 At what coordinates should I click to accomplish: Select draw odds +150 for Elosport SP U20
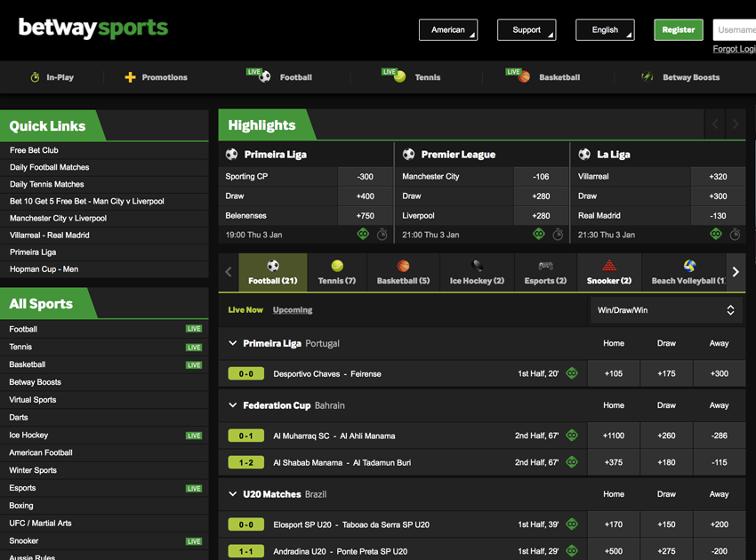tap(666, 524)
